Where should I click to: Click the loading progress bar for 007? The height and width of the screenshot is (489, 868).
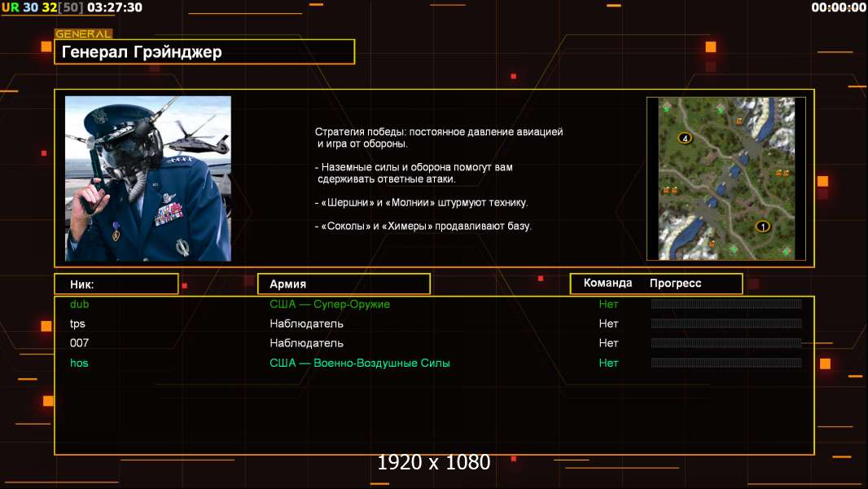click(726, 343)
